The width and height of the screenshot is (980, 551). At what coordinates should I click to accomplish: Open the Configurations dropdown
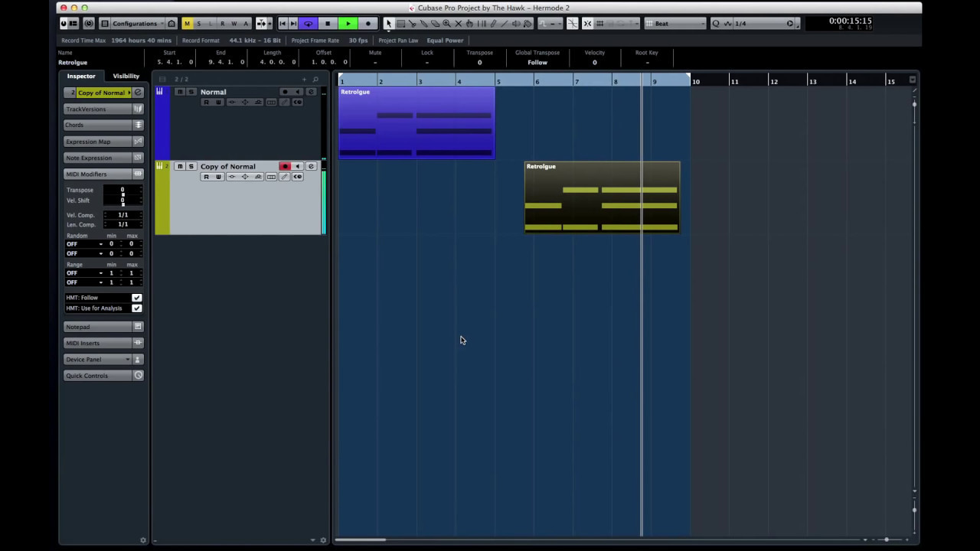point(133,24)
